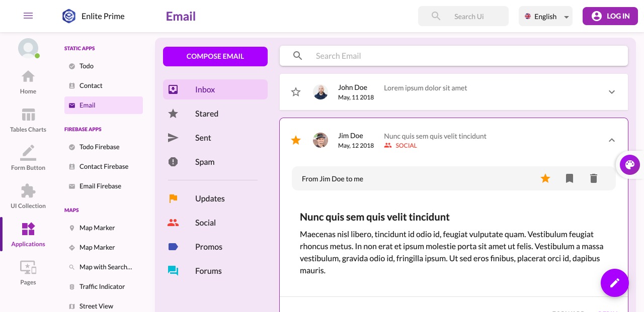Click the user avatar in the sidebar
The height and width of the screenshot is (312, 644).
coord(28,48)
